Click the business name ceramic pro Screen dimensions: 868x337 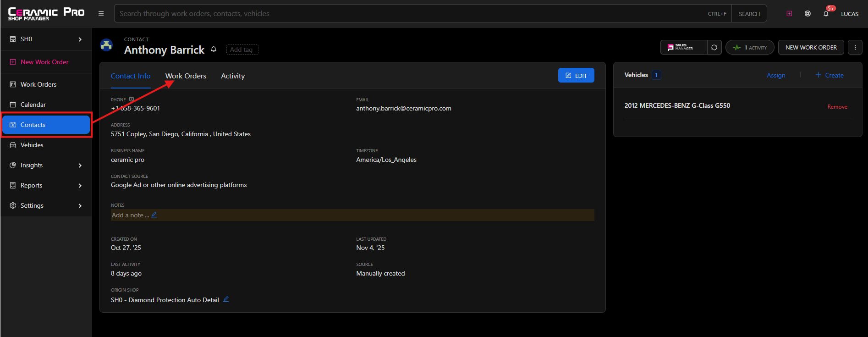[x=127, y=160]
